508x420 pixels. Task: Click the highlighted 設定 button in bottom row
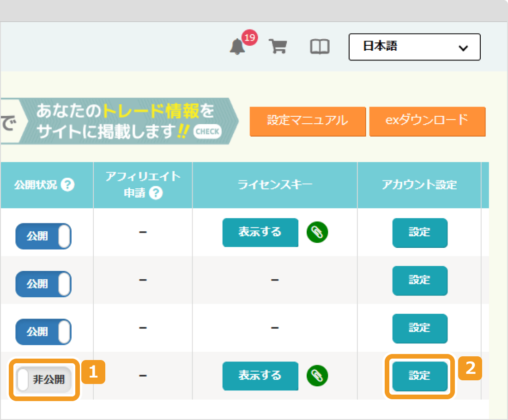420,376
